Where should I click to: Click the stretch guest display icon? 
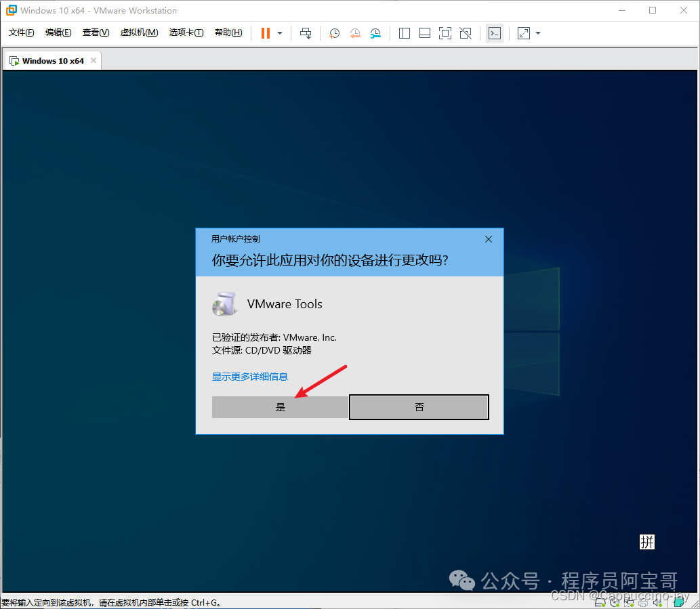(x=523, y=33)
